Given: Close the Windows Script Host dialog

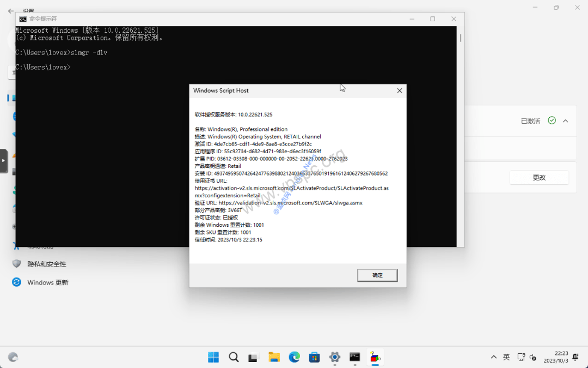Looking at the screenshot, I should click(x=400, y=91).
